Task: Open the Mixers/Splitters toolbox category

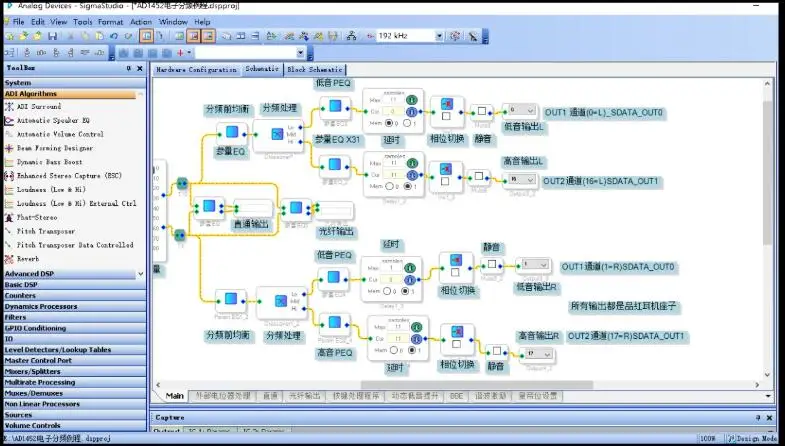Action: 75,371
